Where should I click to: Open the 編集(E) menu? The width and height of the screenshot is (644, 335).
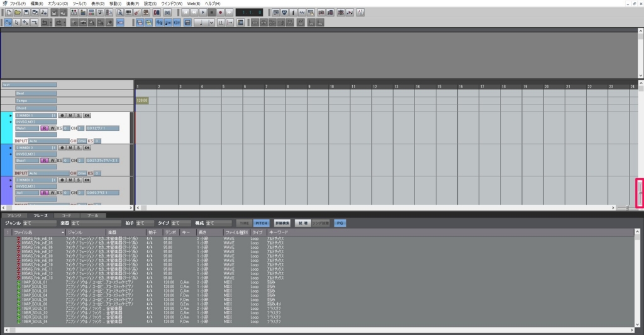coord(36,3)
